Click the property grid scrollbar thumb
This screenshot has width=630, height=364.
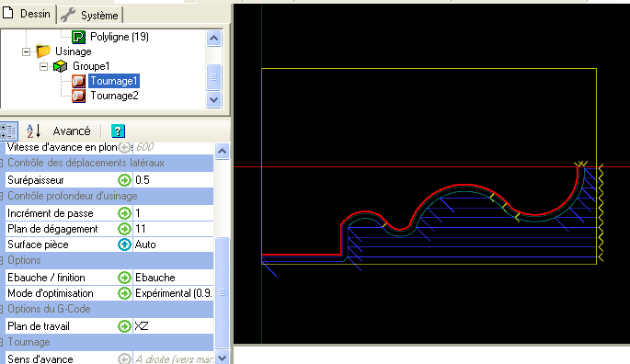(222, 292)
